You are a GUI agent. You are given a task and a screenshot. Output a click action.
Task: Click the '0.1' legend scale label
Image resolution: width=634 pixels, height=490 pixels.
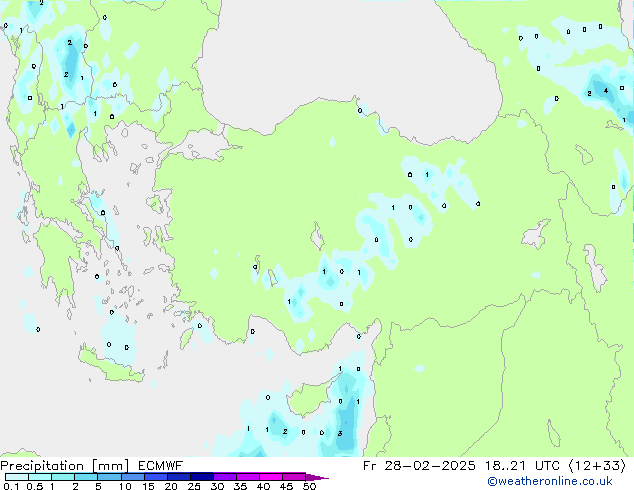11,486
